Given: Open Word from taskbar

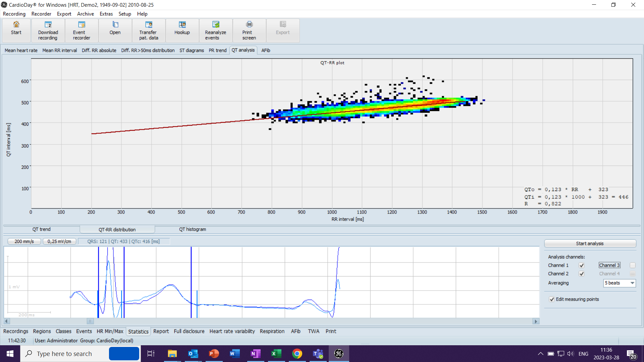Looking at the screenshot, I should pyautogui.click(x=235, y=354).
